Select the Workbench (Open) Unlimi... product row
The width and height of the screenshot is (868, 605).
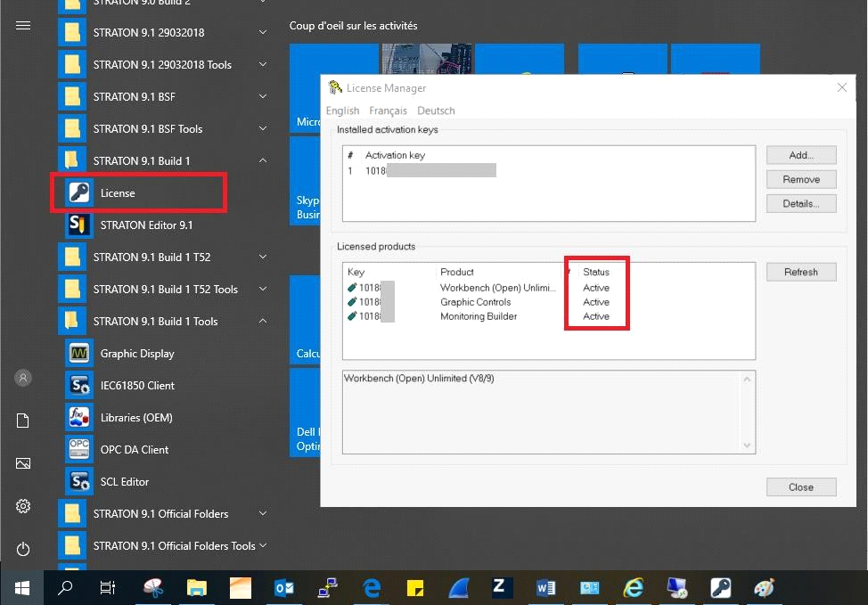pyautogui.click(x=548, y=288)
